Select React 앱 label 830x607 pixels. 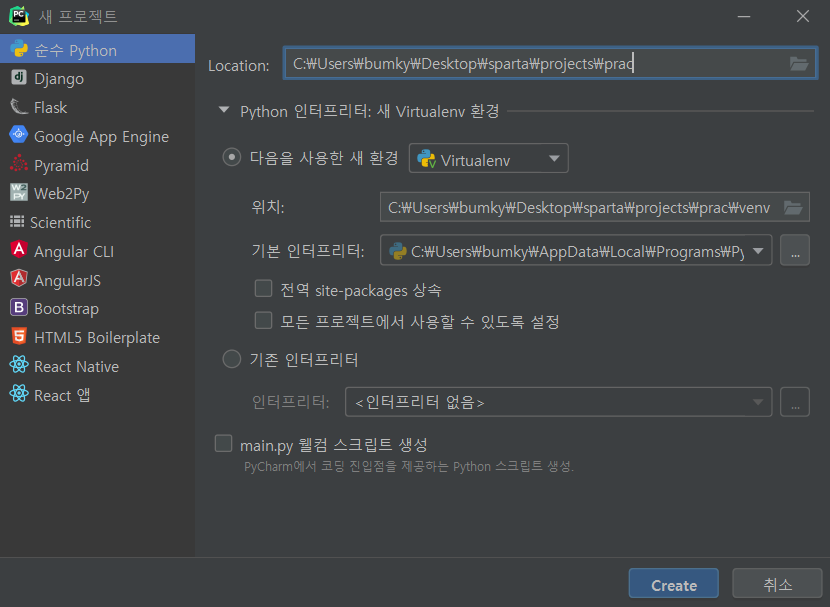click(62, 395)
